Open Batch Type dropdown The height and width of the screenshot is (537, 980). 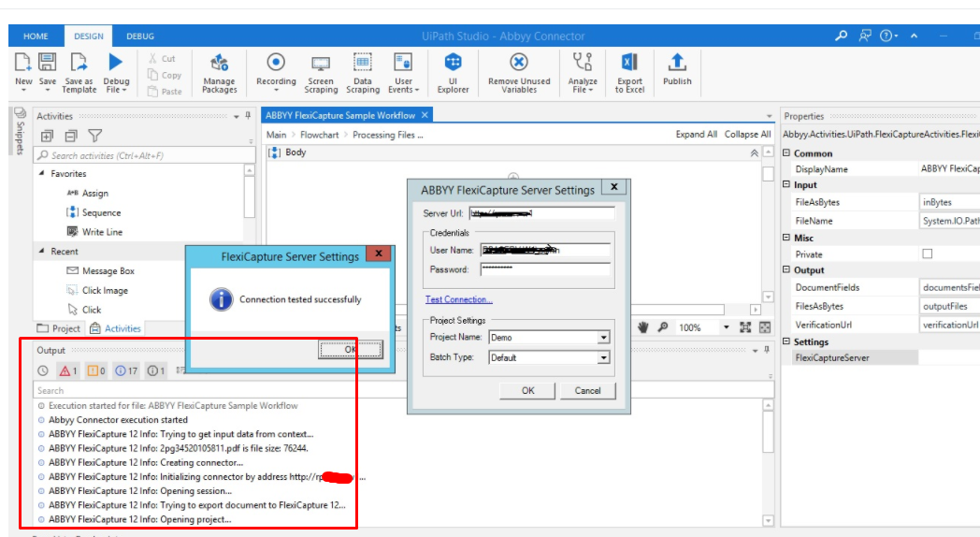[603, 357]
